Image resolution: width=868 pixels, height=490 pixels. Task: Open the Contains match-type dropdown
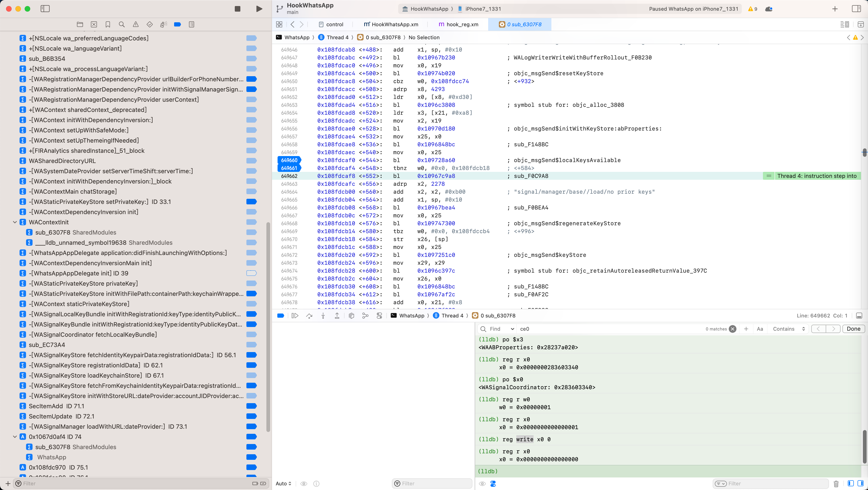[788, 329]
